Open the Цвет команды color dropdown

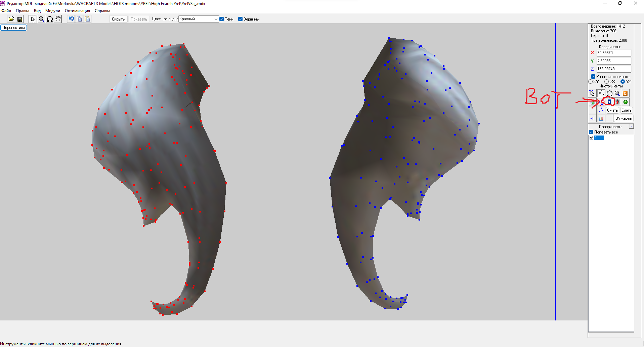(216, 19)
